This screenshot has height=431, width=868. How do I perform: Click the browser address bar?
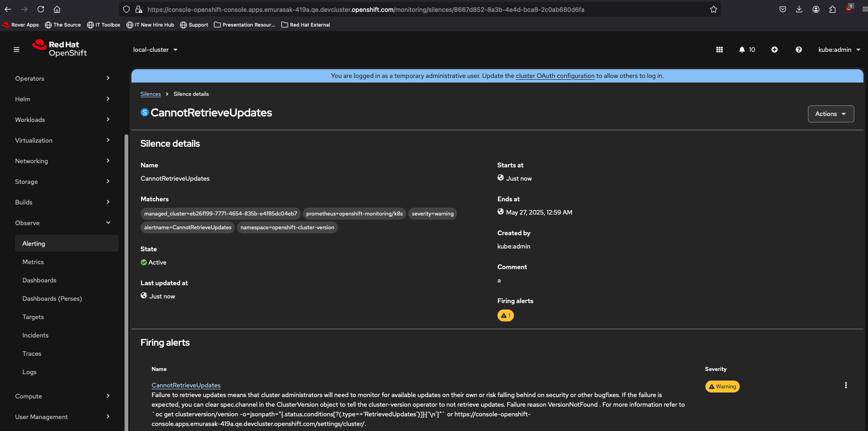(420, 9)
